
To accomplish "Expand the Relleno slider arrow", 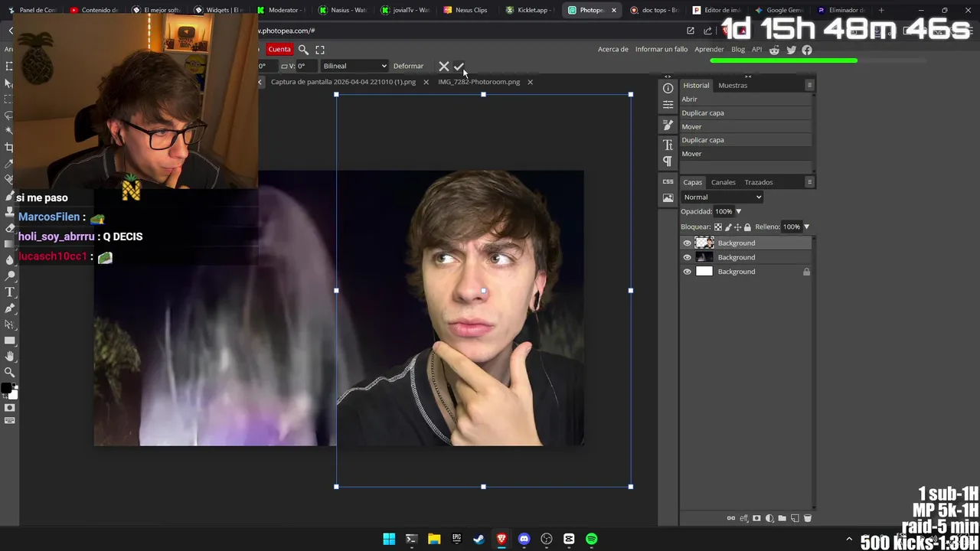I will 806,227.
